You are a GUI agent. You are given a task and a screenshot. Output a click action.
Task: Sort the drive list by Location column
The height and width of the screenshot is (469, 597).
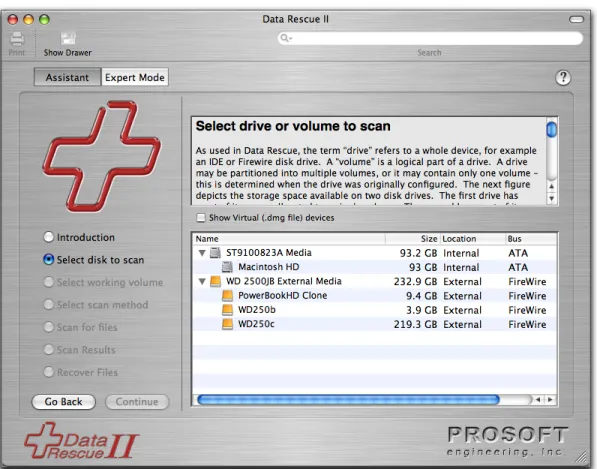click(x=472, y=239)
